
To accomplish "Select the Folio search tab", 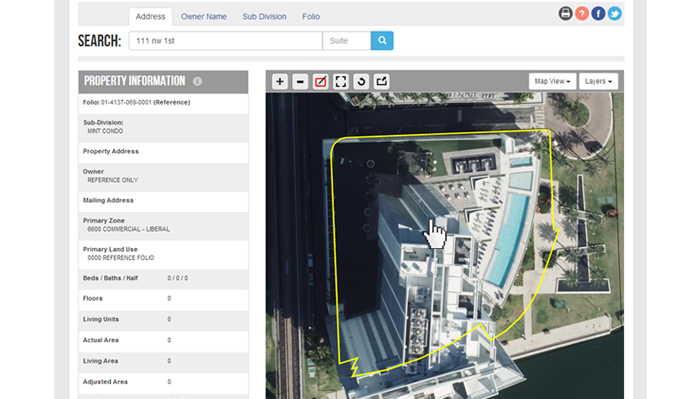I will pos(311,17).
